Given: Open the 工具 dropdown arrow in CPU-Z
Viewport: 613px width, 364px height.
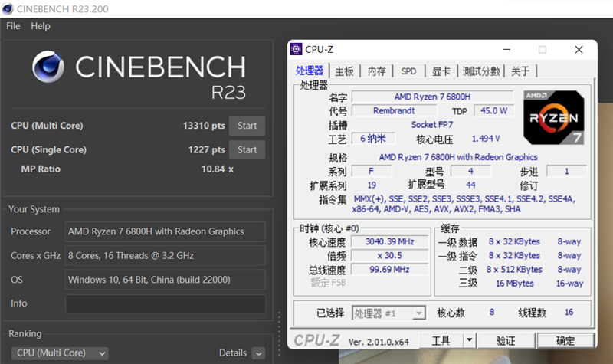Looking at the screenshot, I should tap(470, 340).
